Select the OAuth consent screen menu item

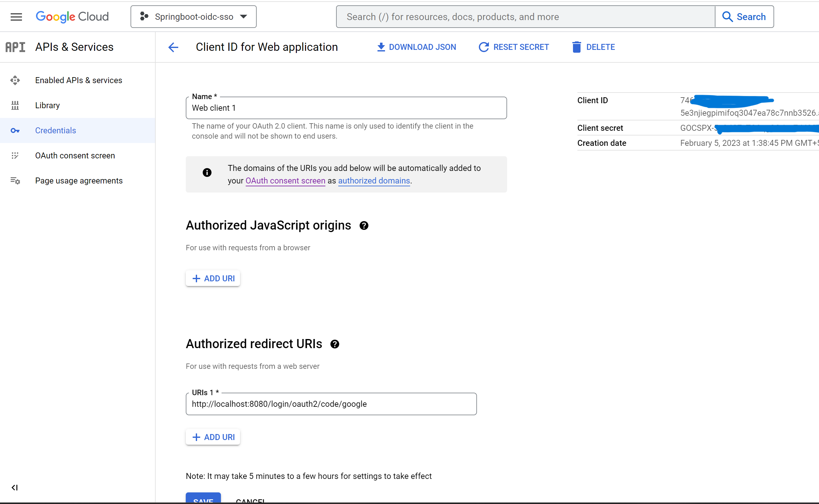click(x=75, y=156)
